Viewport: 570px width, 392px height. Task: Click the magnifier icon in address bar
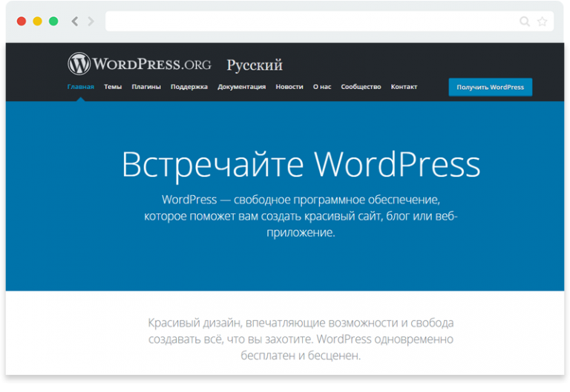click(525, 22)
